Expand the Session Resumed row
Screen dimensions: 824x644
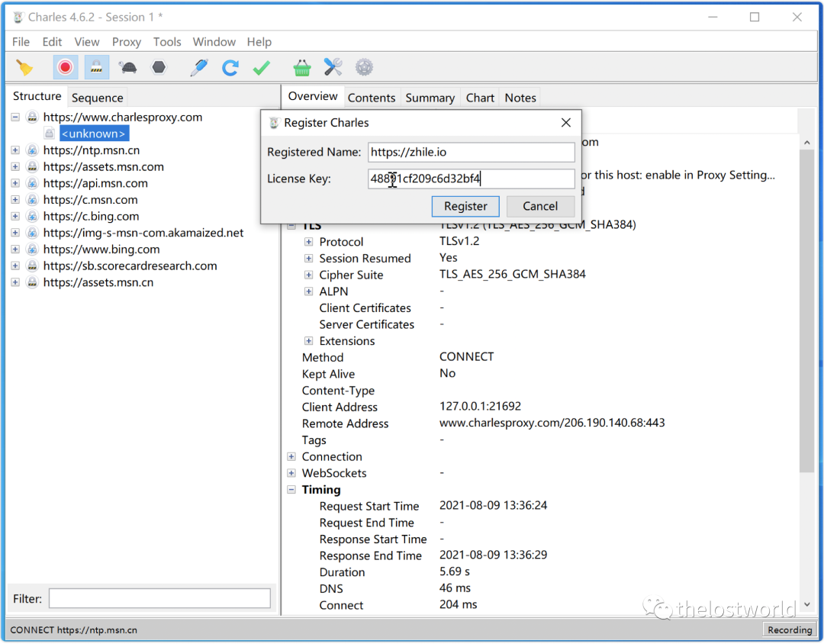308,259
